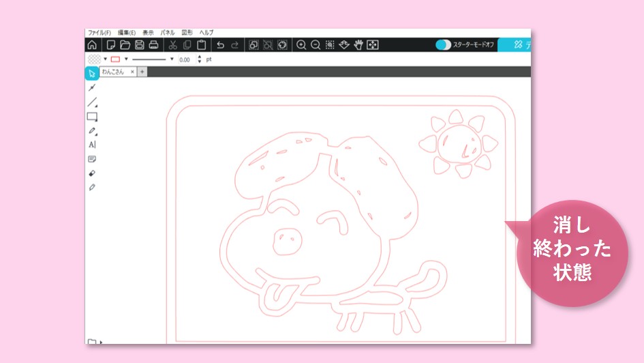Click the cyan button right of starter mode
Screen dimensions: 644x363
pyautogui.click(x=515, y=45)
